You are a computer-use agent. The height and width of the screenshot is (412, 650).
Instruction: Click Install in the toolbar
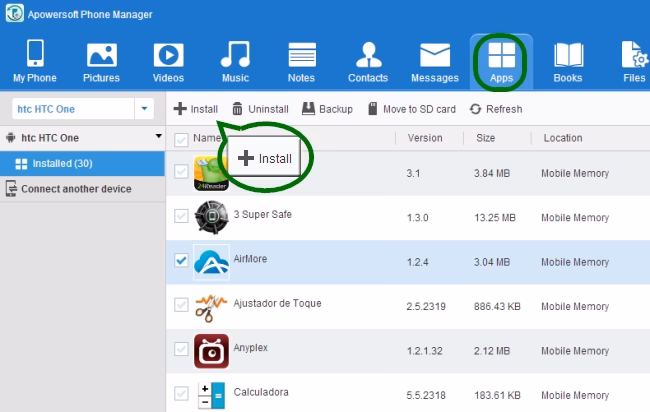(196, 109)
